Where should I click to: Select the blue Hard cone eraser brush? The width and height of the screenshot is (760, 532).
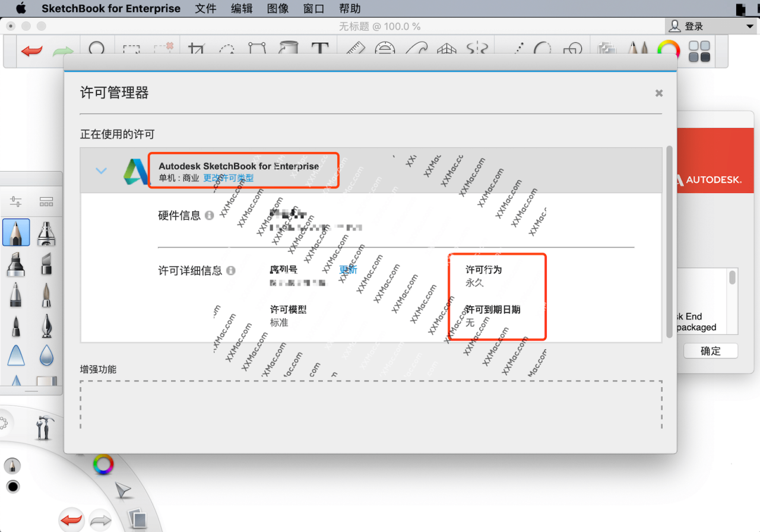(16, 355)
